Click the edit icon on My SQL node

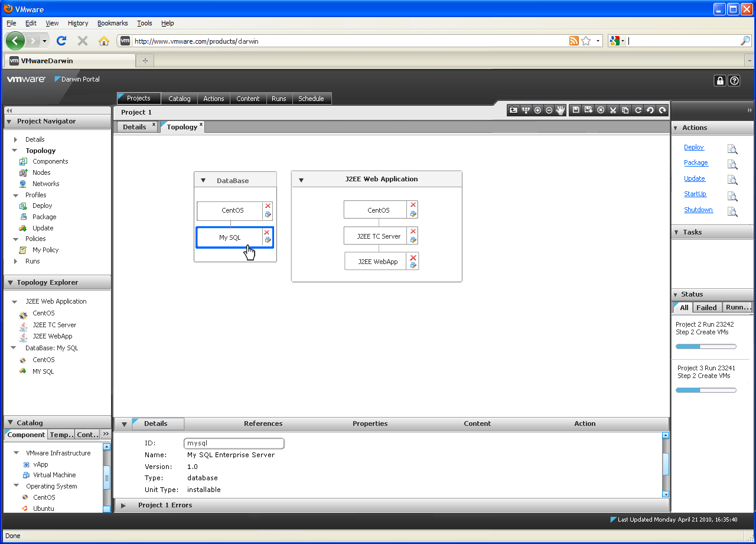[x=268, y=240]
